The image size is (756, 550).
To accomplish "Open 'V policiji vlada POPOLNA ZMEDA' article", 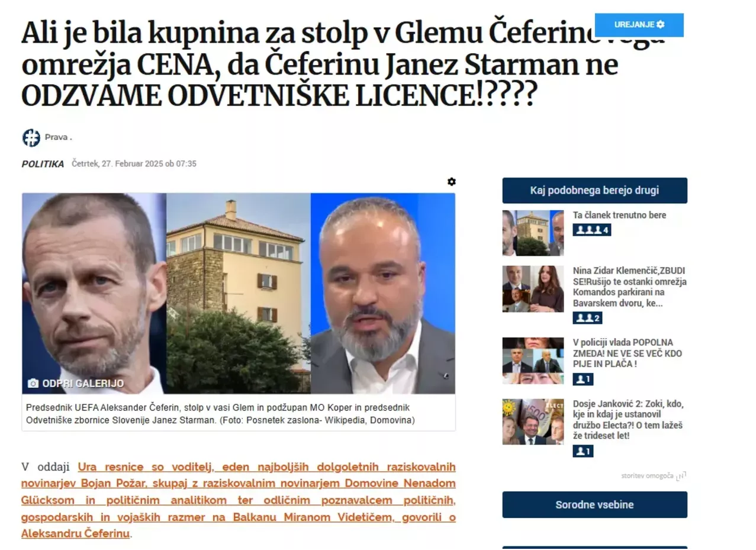I will pos(628,353).
